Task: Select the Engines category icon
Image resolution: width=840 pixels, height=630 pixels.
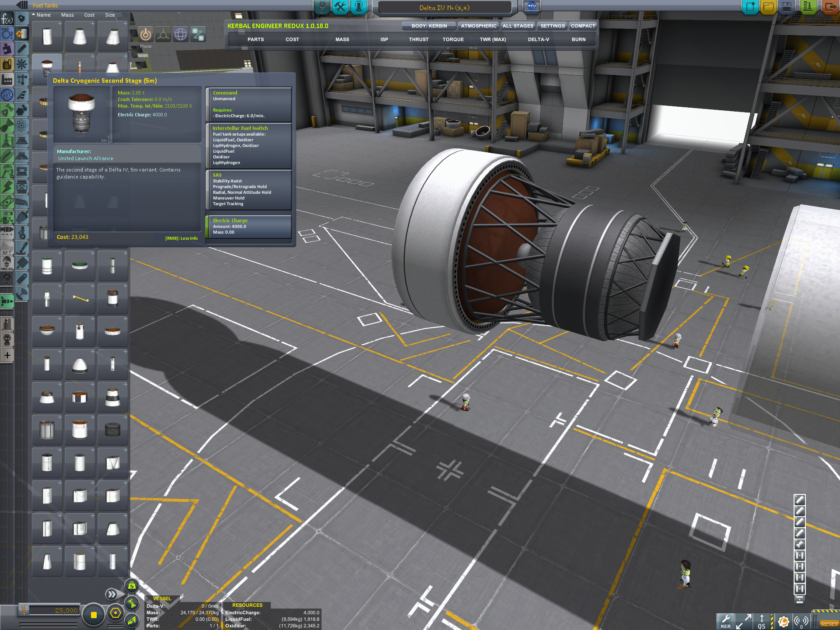Action: coord(21,49)
